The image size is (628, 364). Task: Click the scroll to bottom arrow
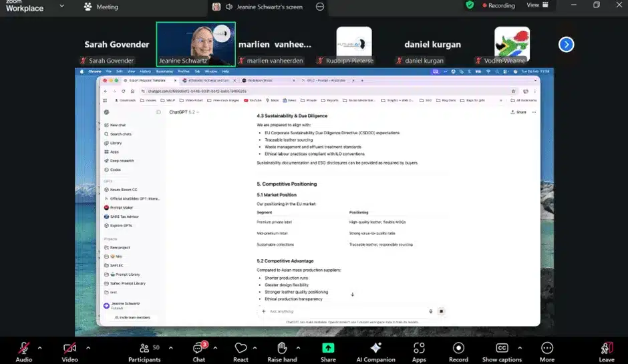point(353,295)
